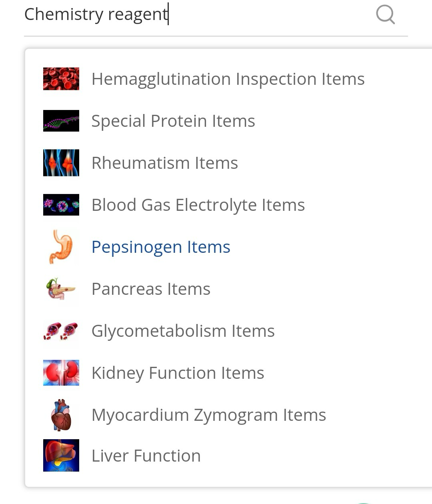This screenshot has height=504, width=432.
Task: Click the DNA helix thumbnail
Action: 61,121
